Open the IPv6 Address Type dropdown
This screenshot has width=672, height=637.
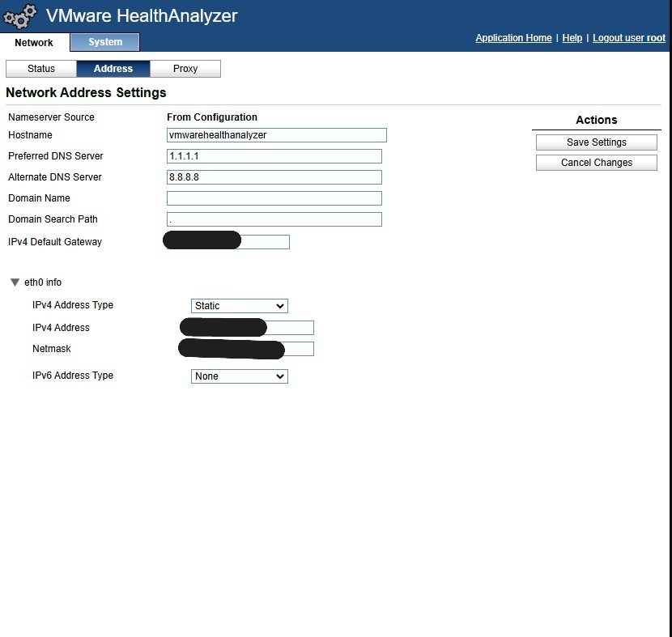tap(239, 376)
